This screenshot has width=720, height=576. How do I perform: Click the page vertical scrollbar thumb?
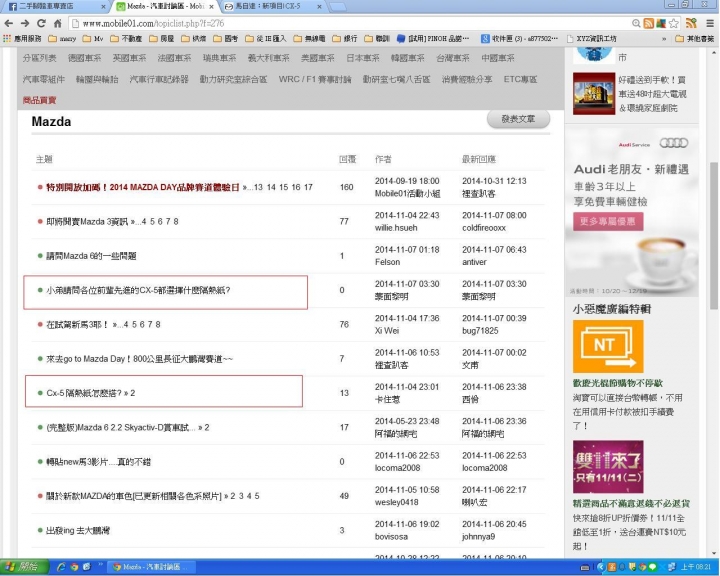[x=714, y=236]
